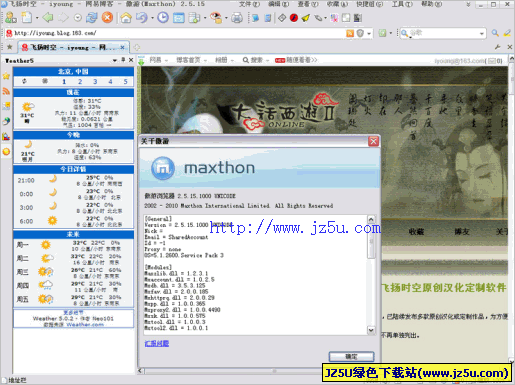The height and width of the screenshot is (385, 515).
Task: Open the 收藏 menu
Action: (x=337, y=4)
